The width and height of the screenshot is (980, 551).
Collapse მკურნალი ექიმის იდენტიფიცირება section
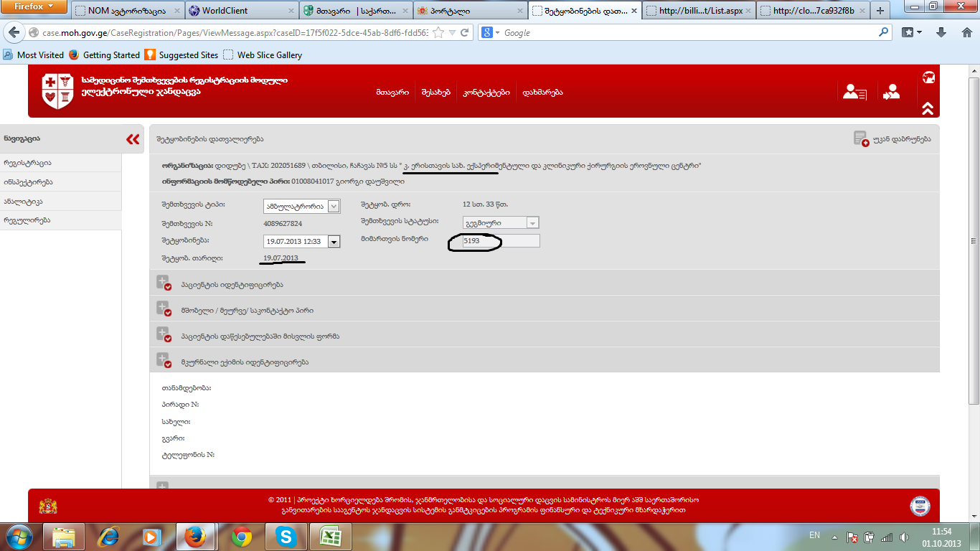pyautogui.click(x=164, y=361)
